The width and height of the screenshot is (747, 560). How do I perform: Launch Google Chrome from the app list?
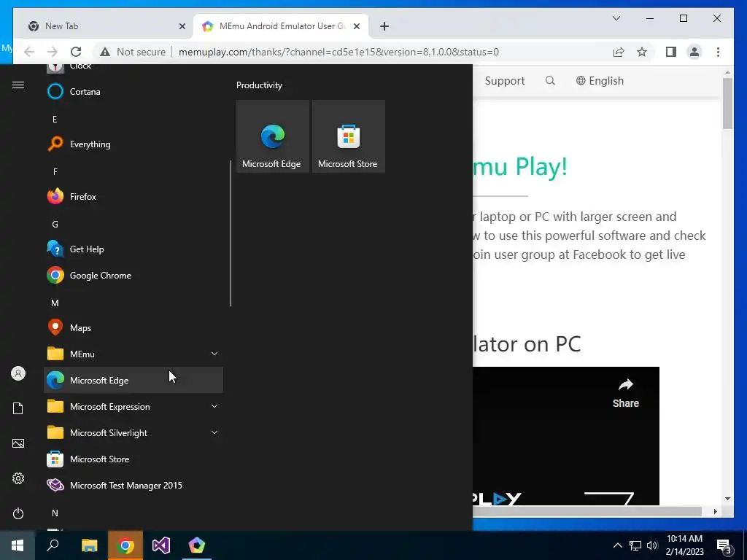tap(133, 275)
